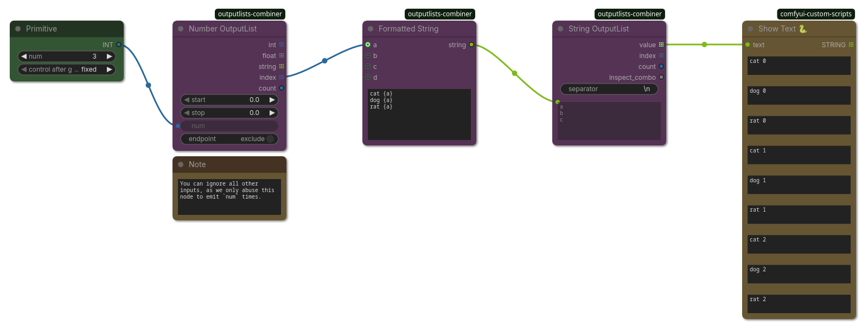The width and height of the screenshot is (868, 331).
Task: Click the comfyui-custom-scripts badge
Action: coord(816,14)
